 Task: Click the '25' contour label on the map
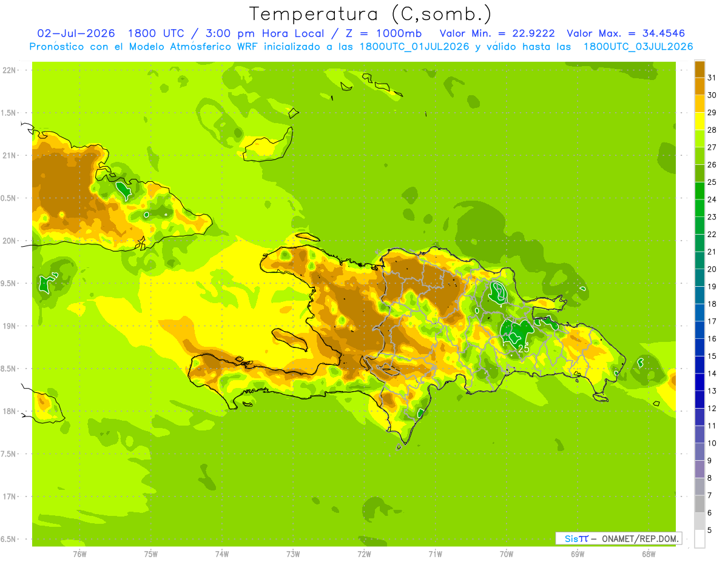pyautogui.click(x=524, y=349)
